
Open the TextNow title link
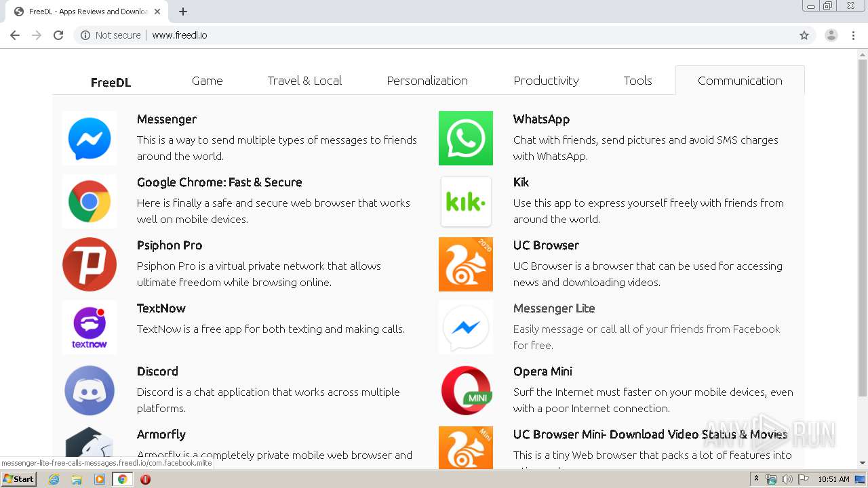pos(161,308)
